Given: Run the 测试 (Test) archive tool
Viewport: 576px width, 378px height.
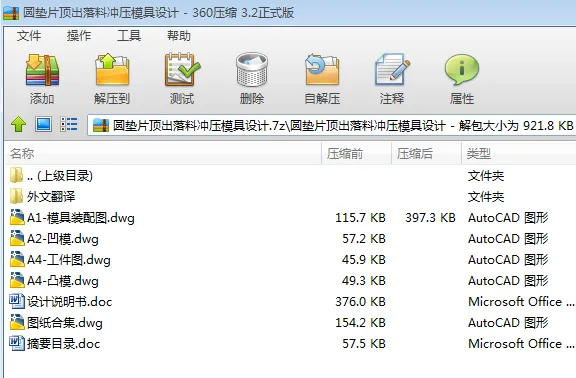Looking at the screenshot, I should click(182, 70).
